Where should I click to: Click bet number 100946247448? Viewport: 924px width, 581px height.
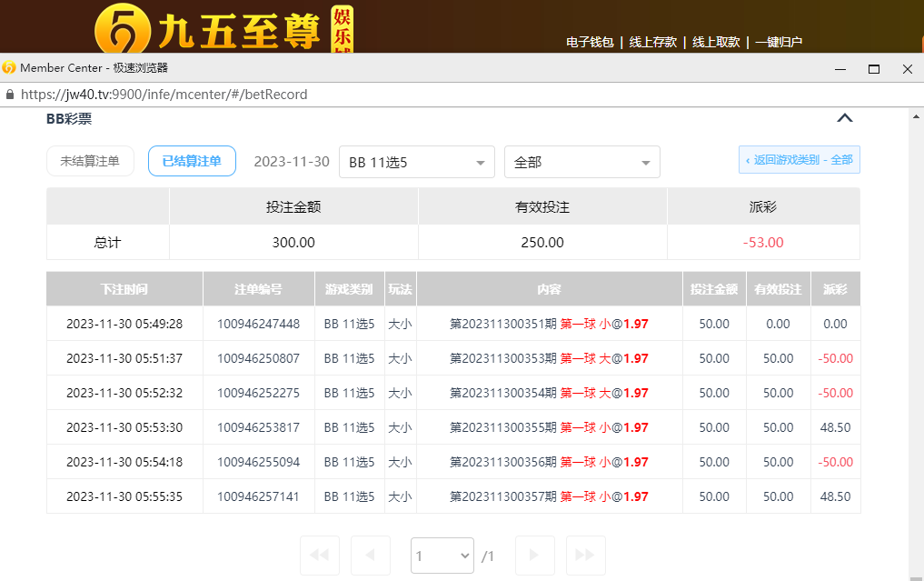coord(258,324)
